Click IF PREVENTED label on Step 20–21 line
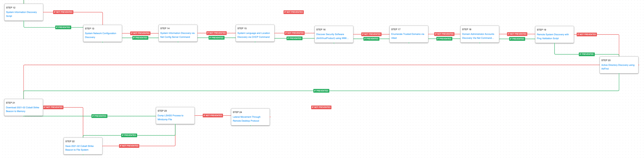 (x=321, y=91)
